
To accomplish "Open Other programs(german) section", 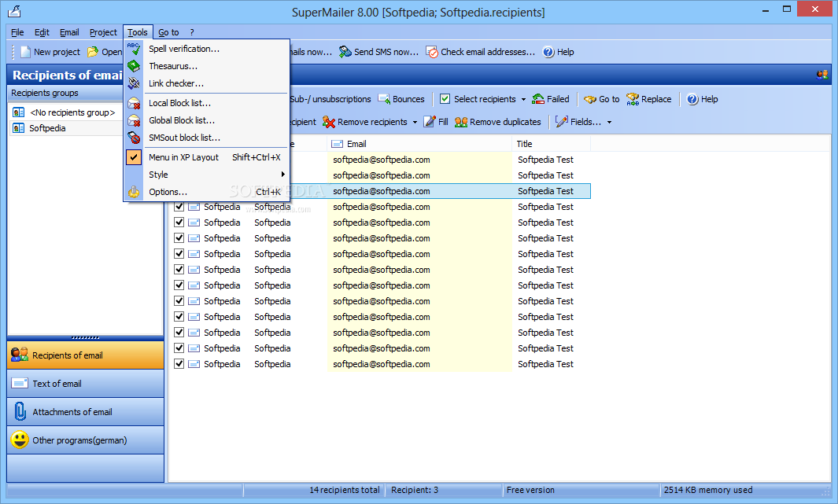I will (x=86, y=440).
